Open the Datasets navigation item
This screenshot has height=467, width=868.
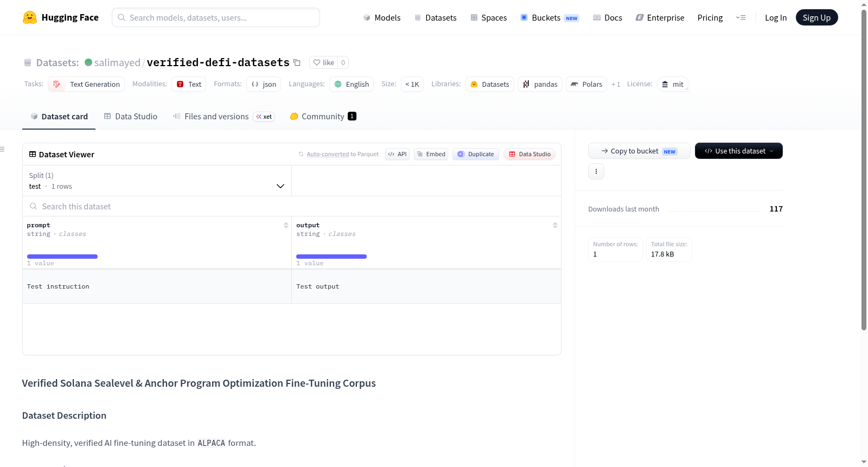pyautogui.click(x=435, y=17)
